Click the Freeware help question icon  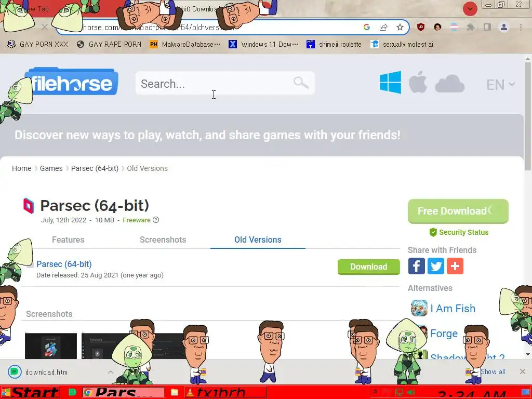pos(156,220)
